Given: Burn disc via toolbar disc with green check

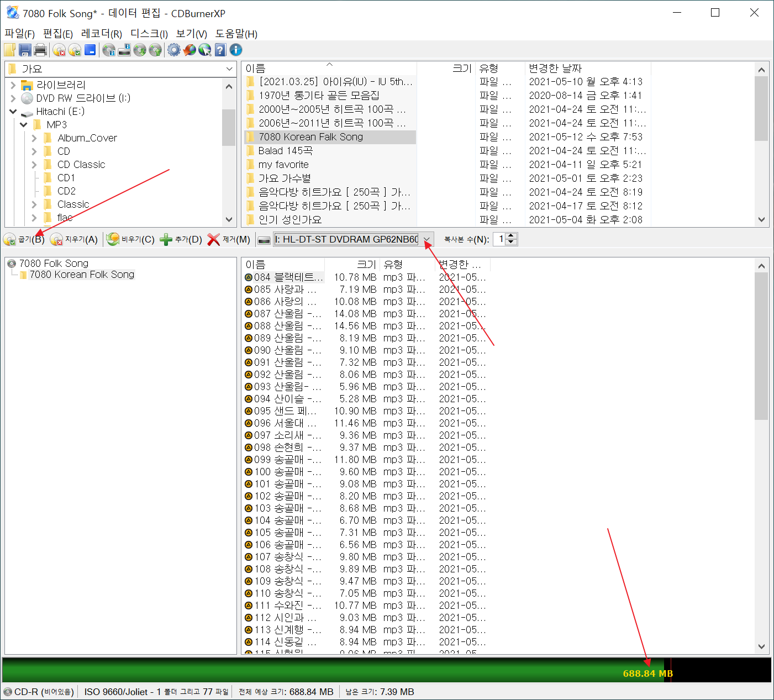Looking at the screenshot, I should [x=75, y=50].
